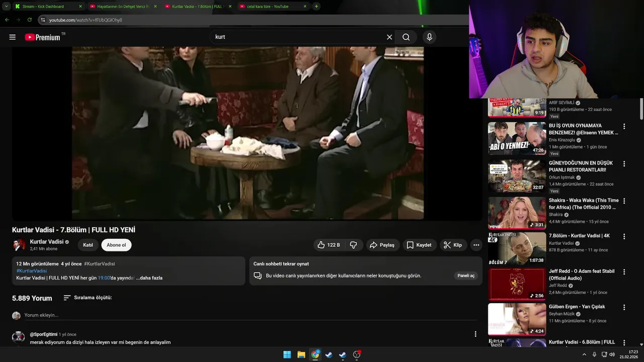Open the menu for Shakira Waka Waka
The image size is (644, 362).
tap(624, 201)
